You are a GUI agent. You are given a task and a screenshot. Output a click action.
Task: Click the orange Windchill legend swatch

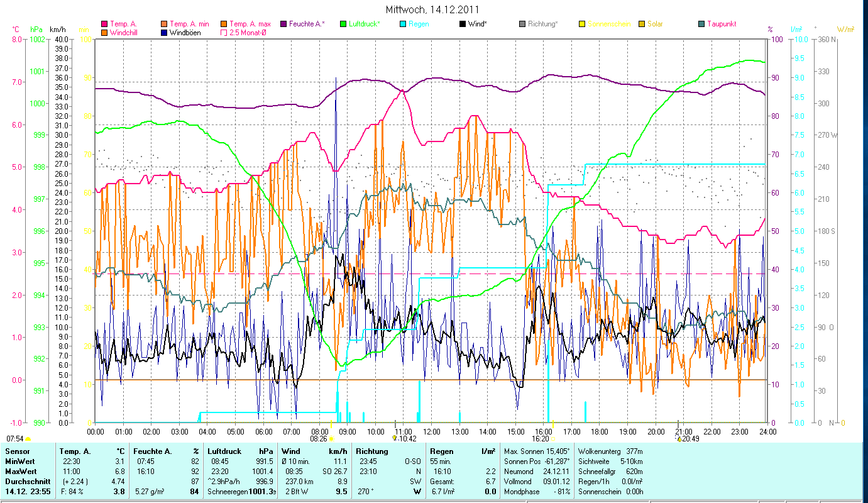pos(104,32)
